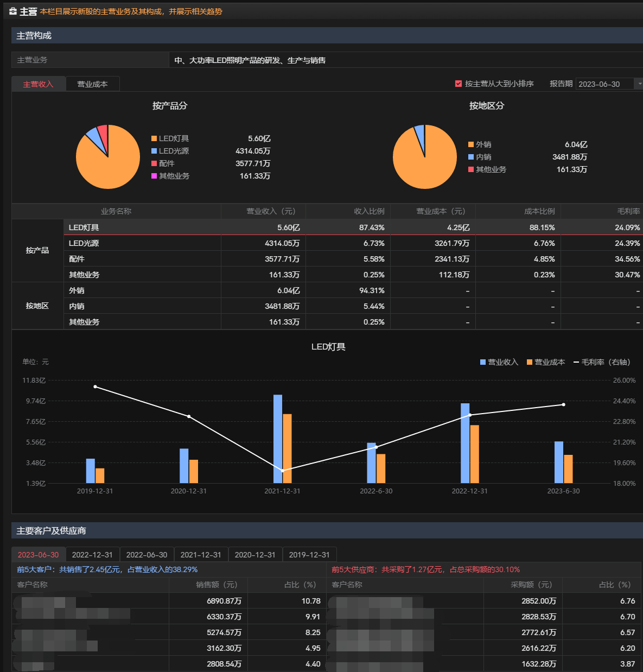Open the 2022-12-31 customer period tab

[x=92, y=555]
